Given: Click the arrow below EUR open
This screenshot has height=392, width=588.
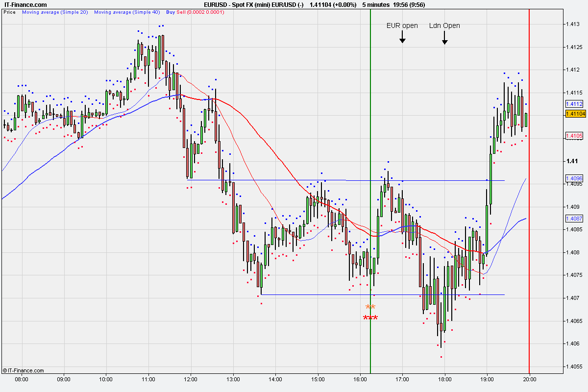Looking at the screenshot, I should (x=402, y=37).
